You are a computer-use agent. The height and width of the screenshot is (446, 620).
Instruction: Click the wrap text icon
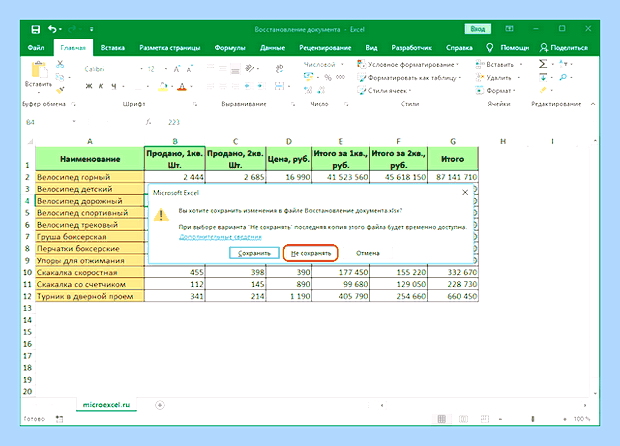[x=279, y=69]
